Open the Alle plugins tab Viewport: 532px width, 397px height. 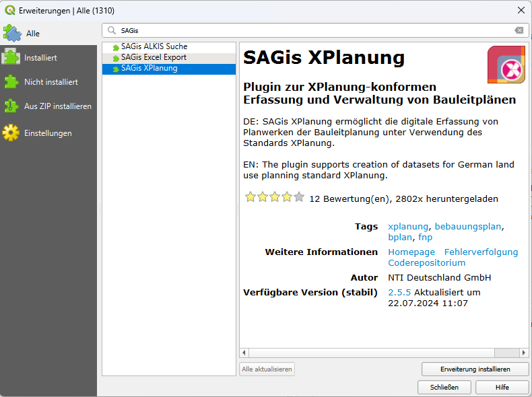(48, 34)
